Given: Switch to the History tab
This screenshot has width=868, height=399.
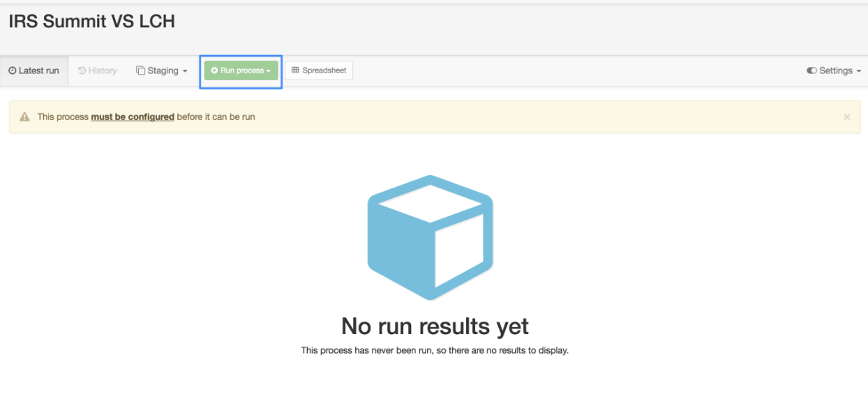Looking at the screenshot, I should pos(98,70).
